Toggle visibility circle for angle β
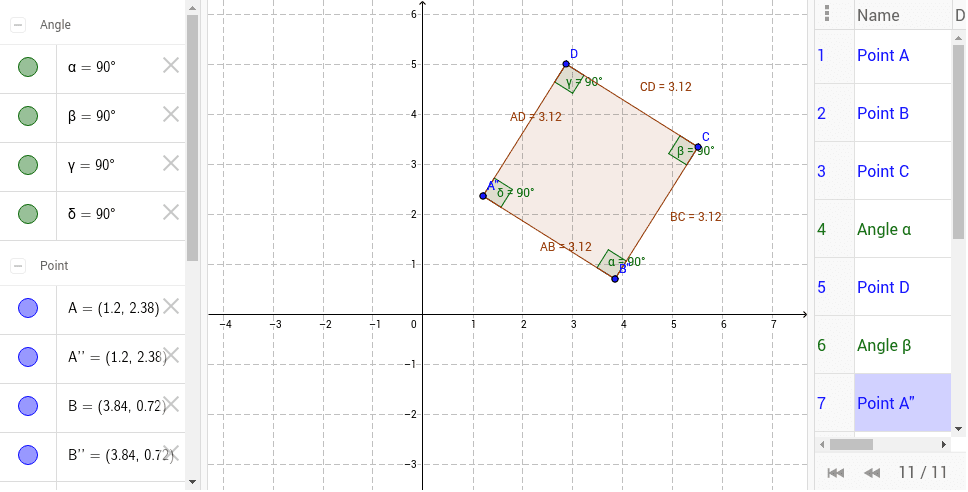Image resolution: width=968 pixels, height=492 pixels. tap(28, 116)
